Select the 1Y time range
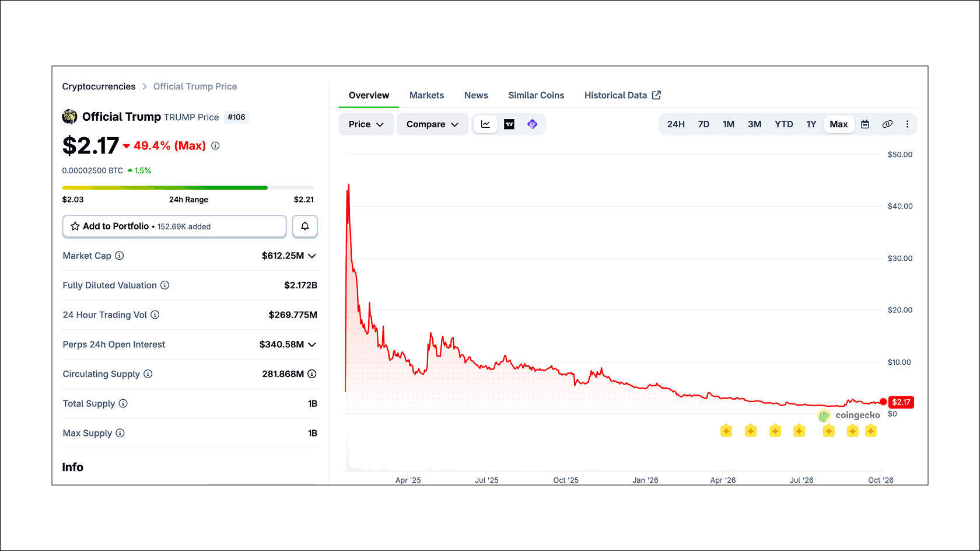The height and width of the screenshot is (551, 980). point(811,124)
